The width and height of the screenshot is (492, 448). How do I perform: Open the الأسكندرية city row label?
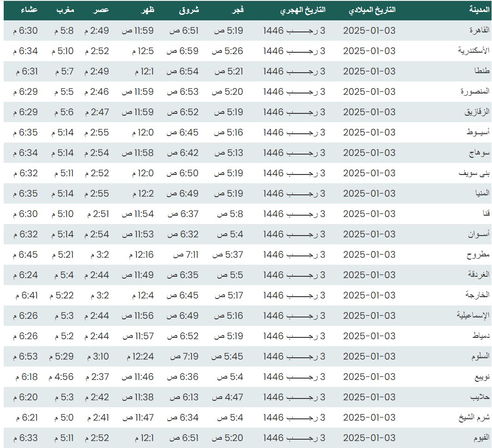(x=473, y=51)
